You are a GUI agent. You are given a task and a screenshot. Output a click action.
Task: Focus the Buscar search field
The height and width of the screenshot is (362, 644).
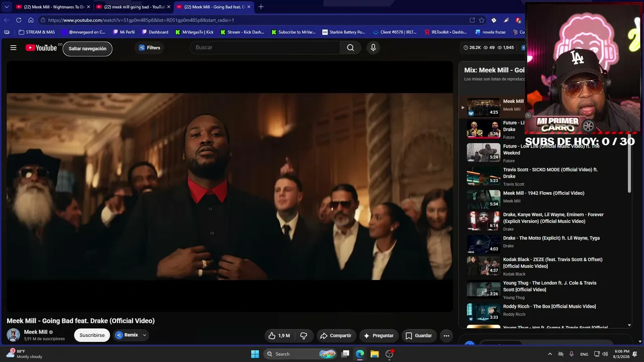[265, 48]
